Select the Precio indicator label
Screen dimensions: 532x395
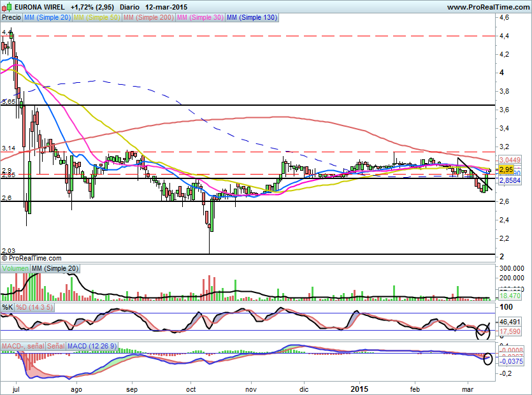tap(11, 18)
